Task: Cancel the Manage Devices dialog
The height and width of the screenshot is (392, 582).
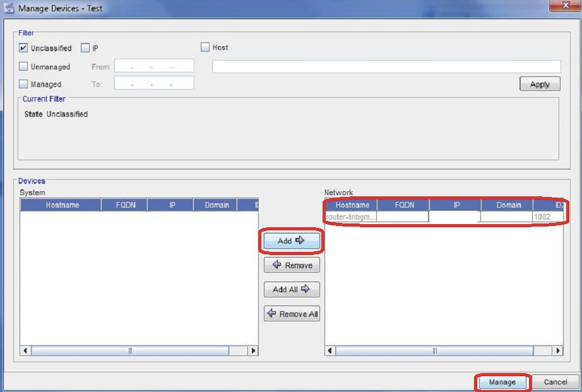Action: [555, 382]
